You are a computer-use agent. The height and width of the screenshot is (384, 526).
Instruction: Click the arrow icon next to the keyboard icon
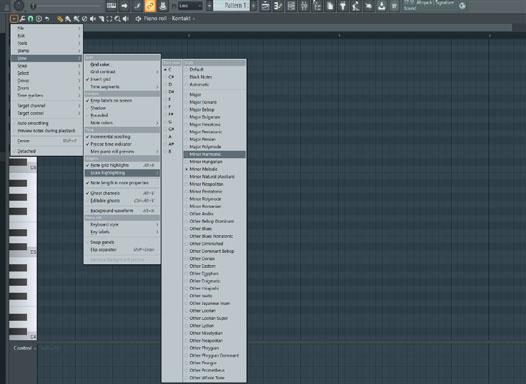(124, 6)
